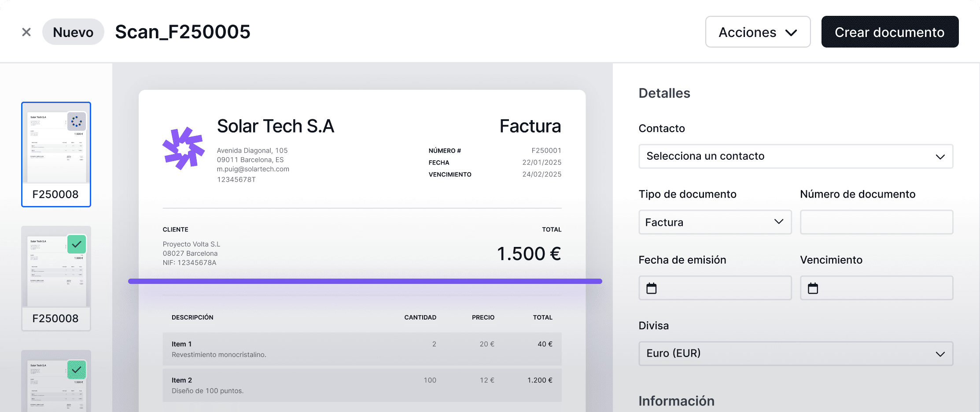Image resolution: width=980 pixels, height=412 pixels.
Task: Click the 1.200 € total of Item 2
Action: 540,380
